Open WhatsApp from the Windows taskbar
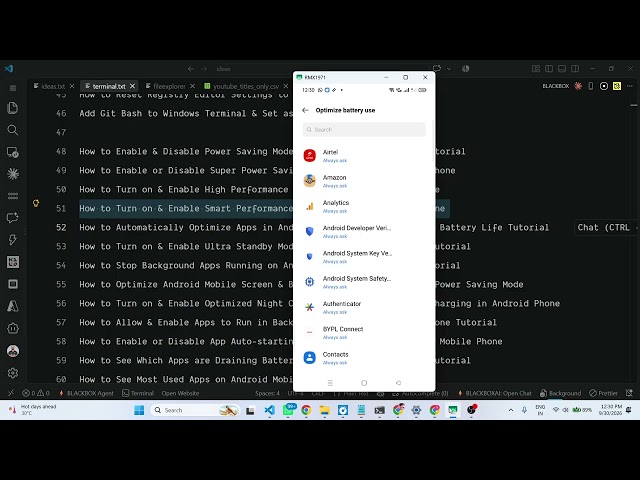The width and height of the screenshot is (640, 480). coord(288,410)
